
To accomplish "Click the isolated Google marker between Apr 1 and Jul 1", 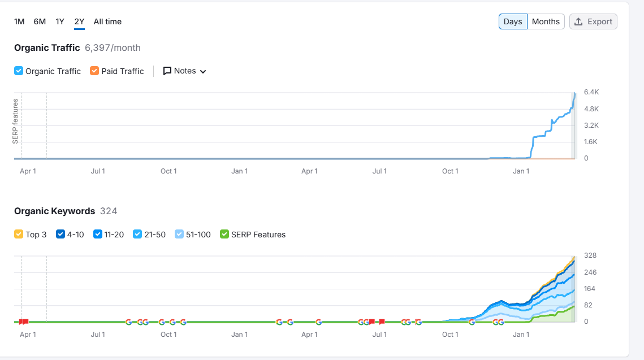I will 319,322.
